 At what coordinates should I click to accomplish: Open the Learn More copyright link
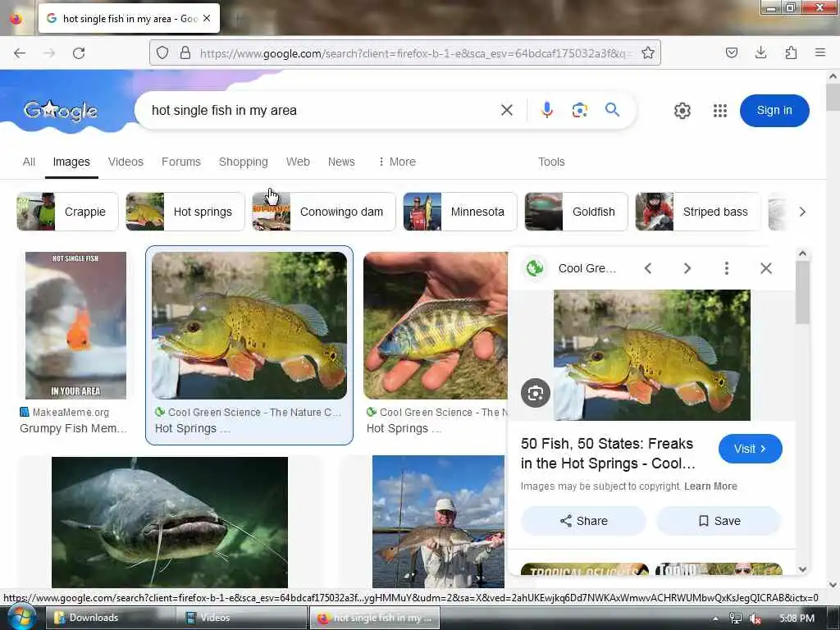pyautogui.click(x=710, y=486)
